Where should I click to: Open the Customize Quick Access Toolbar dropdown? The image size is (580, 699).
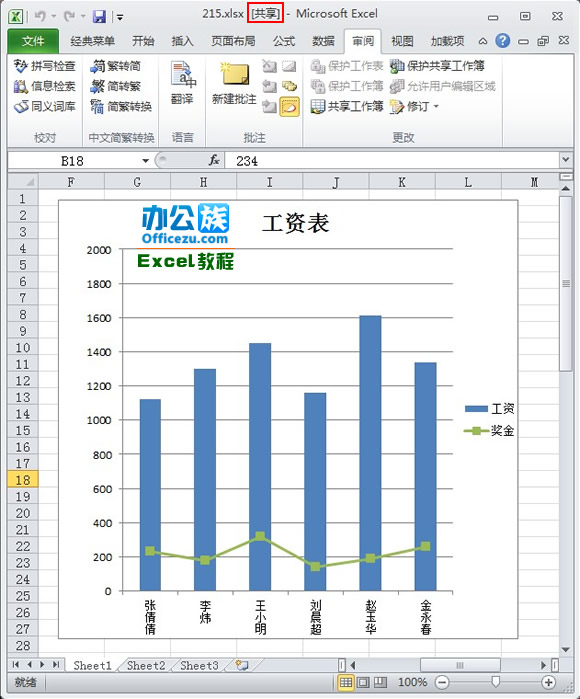point(120,18)
